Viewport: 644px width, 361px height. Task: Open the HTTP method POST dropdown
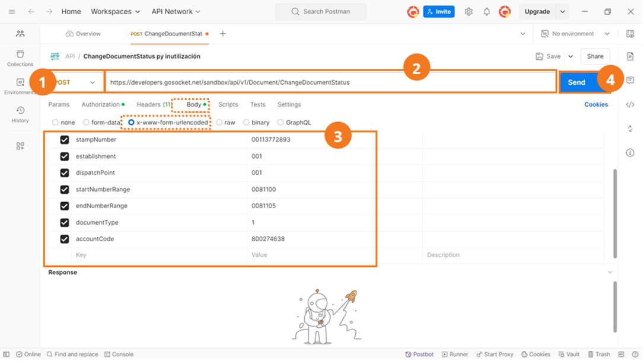click(x=74, y=82)
